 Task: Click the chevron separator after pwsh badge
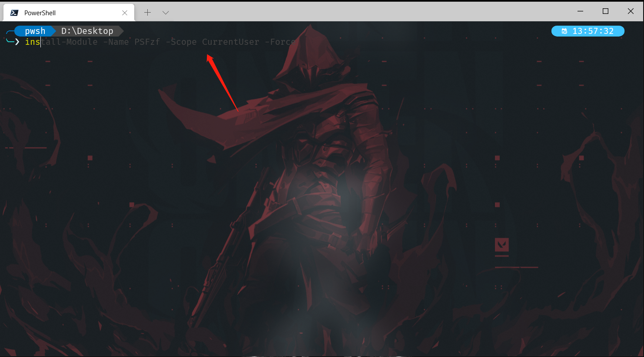click(x=53, y=31)
